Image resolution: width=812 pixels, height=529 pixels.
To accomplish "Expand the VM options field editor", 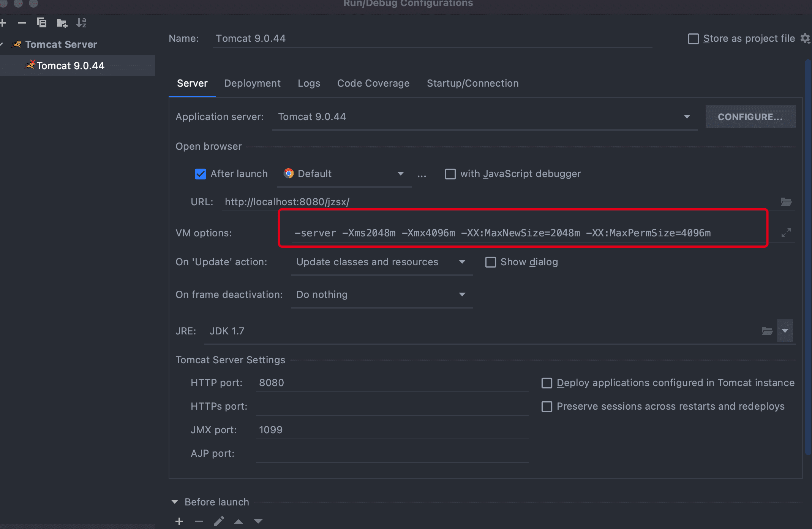I will point(786,233).
